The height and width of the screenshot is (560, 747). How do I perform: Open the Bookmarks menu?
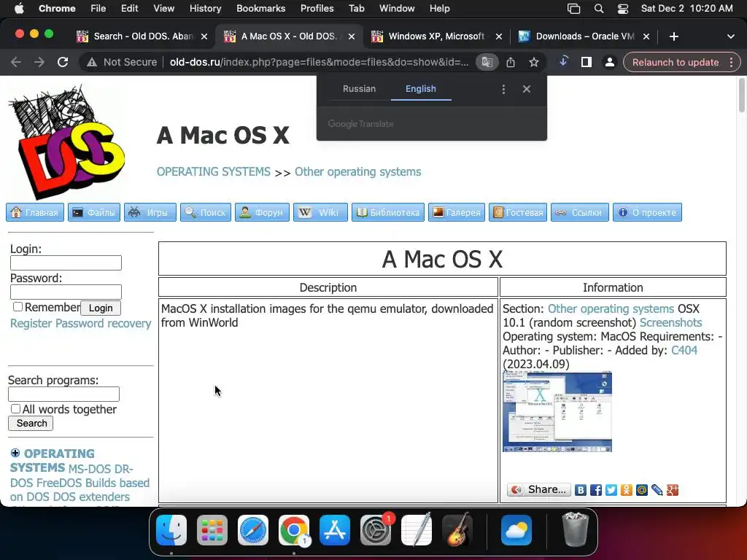(260, 9)
